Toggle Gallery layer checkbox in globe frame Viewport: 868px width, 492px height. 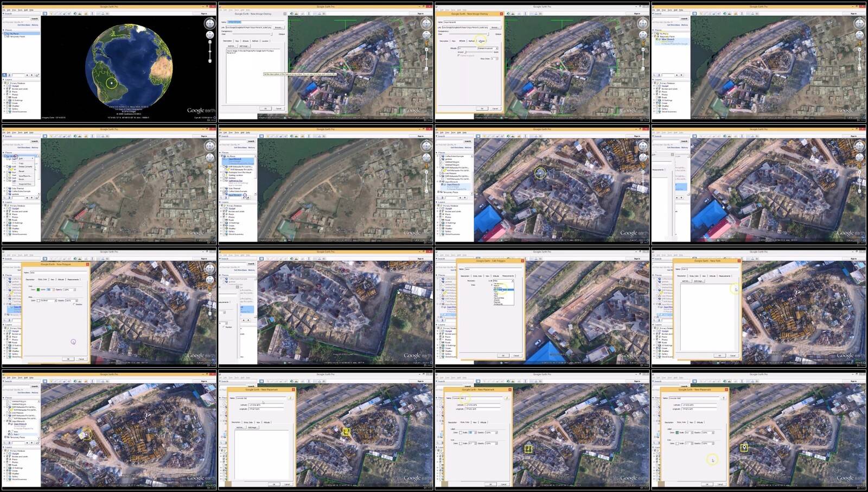7,109
